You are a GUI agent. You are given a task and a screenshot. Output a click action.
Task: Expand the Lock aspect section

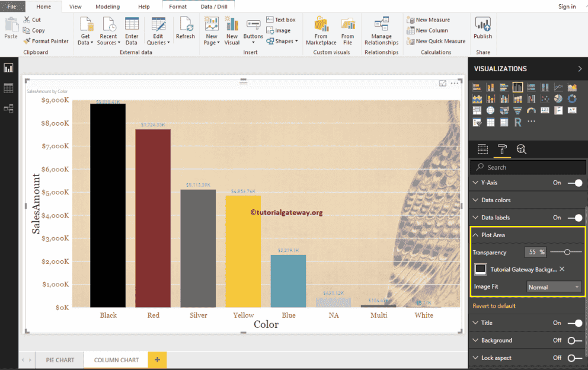pyautogui.click(x=475, y=358)
